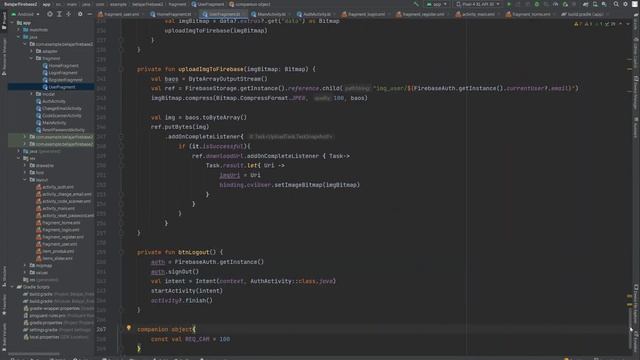This screenshot has width=640, height=360.
Task: Hide the Project panel with minus icon
Action: [89, 14]
